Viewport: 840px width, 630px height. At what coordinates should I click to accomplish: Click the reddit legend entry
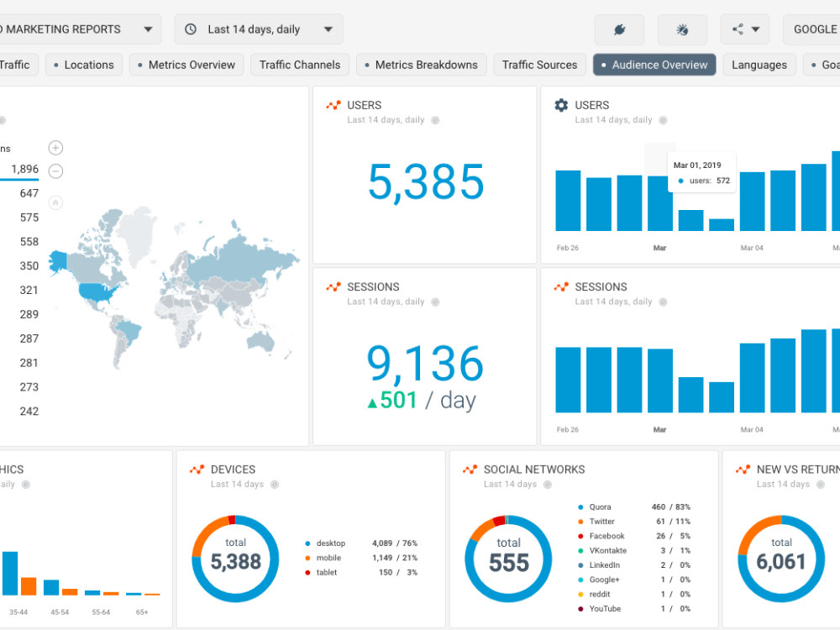point(634,594)
